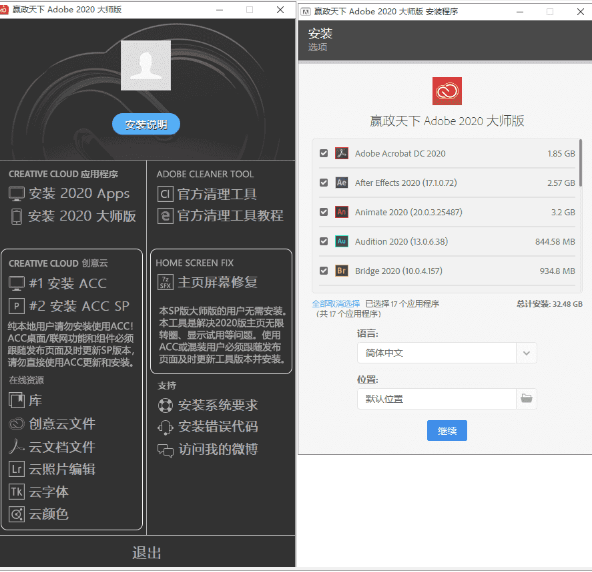Image resolution: width=592 pixels, height=572 pixels.
Task: Click the monitor icon beside #1 安装 ACC
Action: tap(17, 284)
